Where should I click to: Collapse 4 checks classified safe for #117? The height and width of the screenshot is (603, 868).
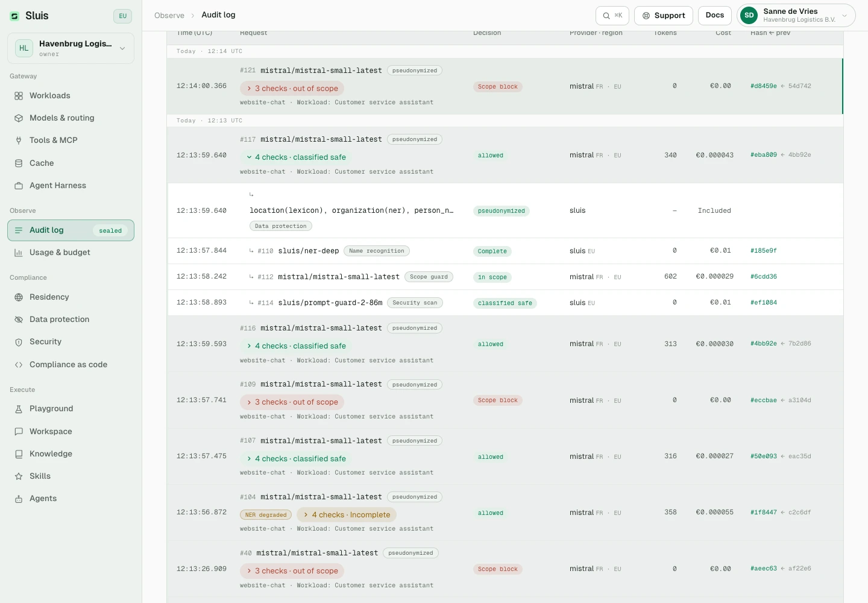pyautogui.click(x=296, y=157)
